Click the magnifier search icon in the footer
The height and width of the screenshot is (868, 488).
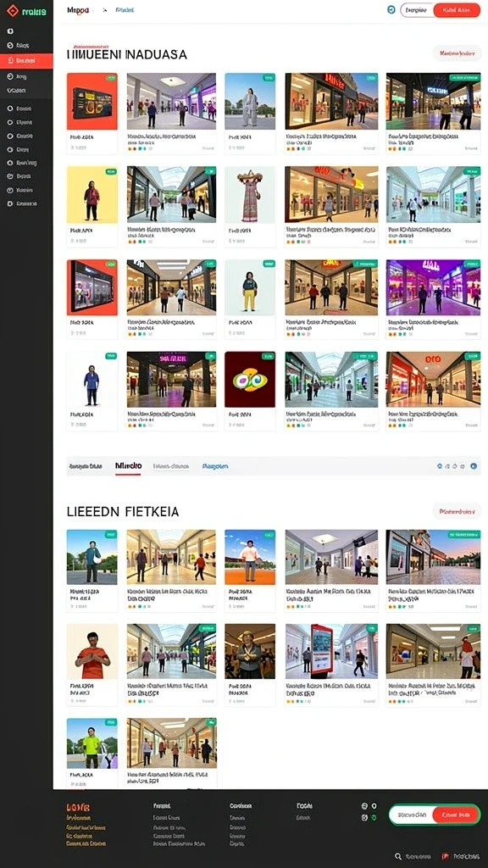coord(398,856)
